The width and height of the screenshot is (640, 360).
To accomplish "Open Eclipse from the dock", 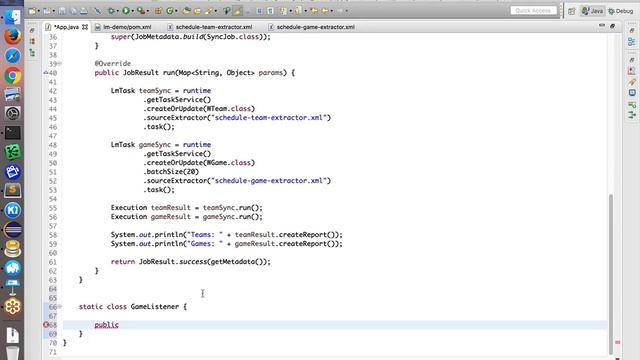I will coord(13,230).
